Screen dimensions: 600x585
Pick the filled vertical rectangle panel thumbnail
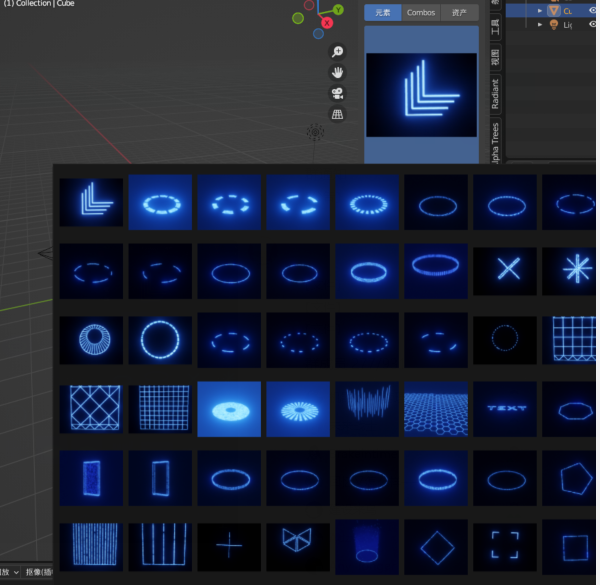[x=91, y=478]
